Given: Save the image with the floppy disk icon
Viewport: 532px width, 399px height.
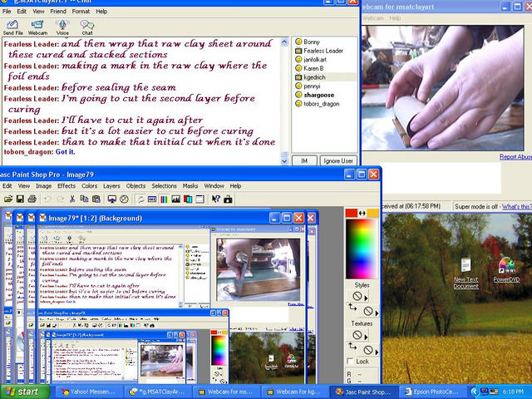Looking at the screenshot, I should tap(20, 199).
